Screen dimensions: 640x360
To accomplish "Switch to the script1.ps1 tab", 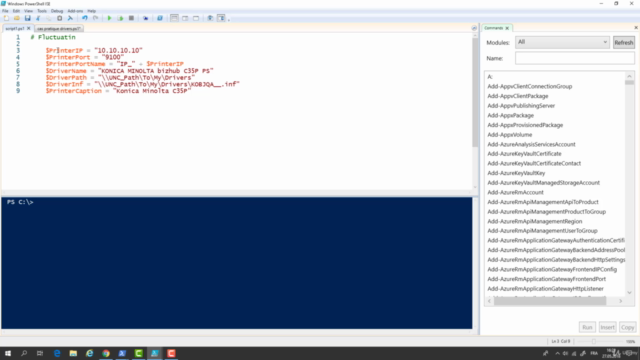I will [15, 29].
